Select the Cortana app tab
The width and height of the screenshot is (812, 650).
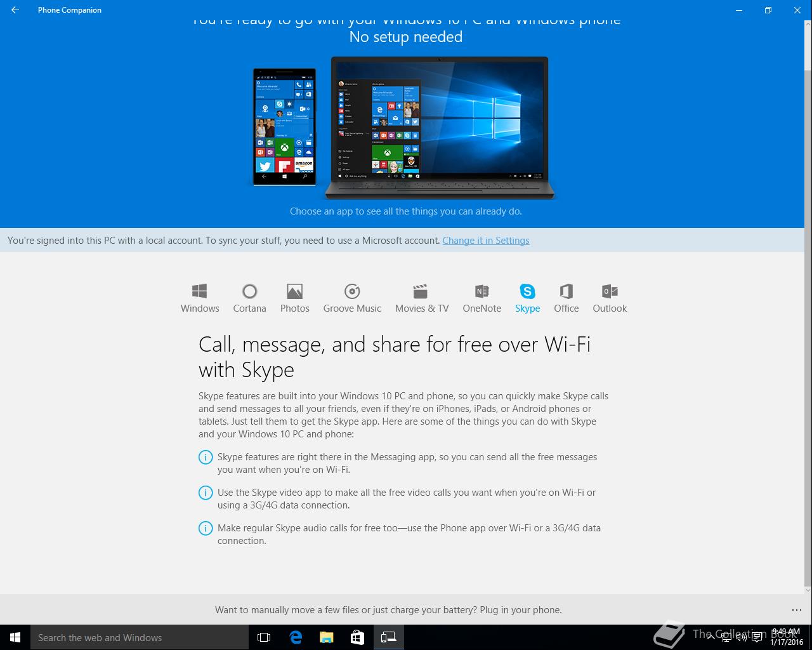coord(249,298)
